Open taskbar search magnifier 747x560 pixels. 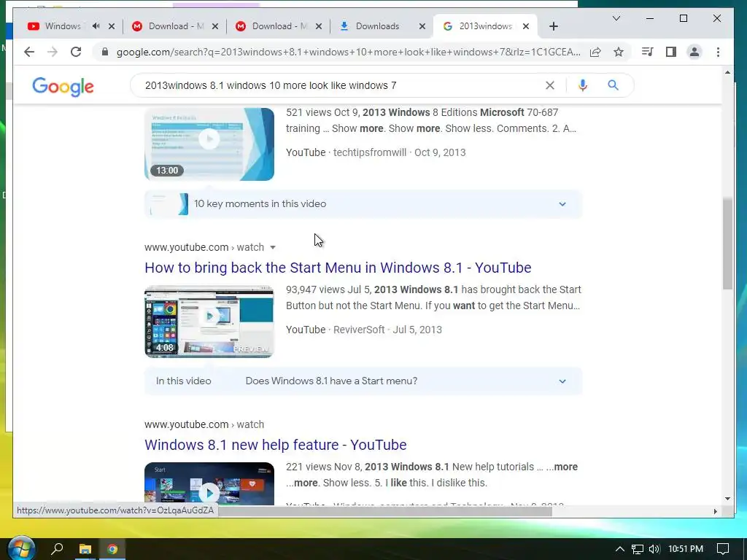point(57,549)
